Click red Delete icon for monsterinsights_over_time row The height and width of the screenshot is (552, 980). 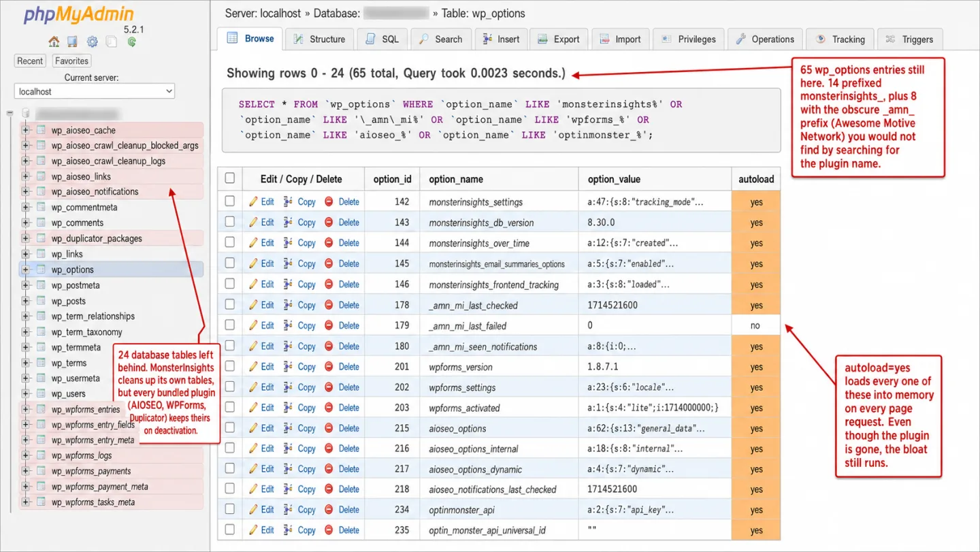pyautogui.click(x=329, y=243)
